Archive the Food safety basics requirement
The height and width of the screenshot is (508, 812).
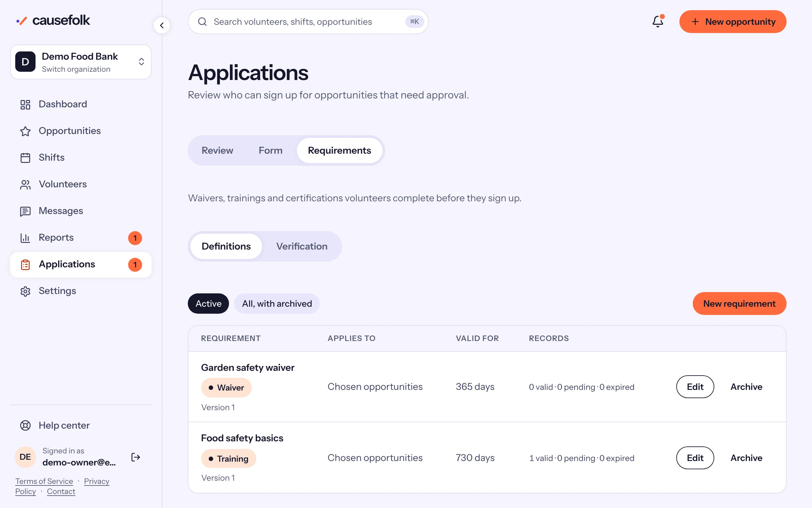(746, 458)
